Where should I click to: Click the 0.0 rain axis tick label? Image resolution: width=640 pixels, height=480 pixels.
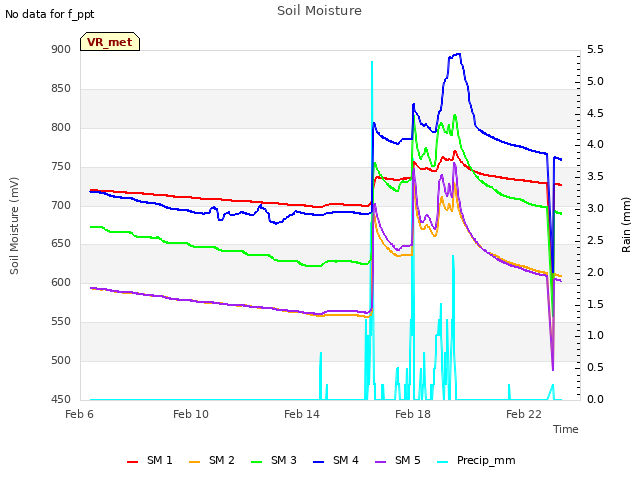tap(595, 399)
